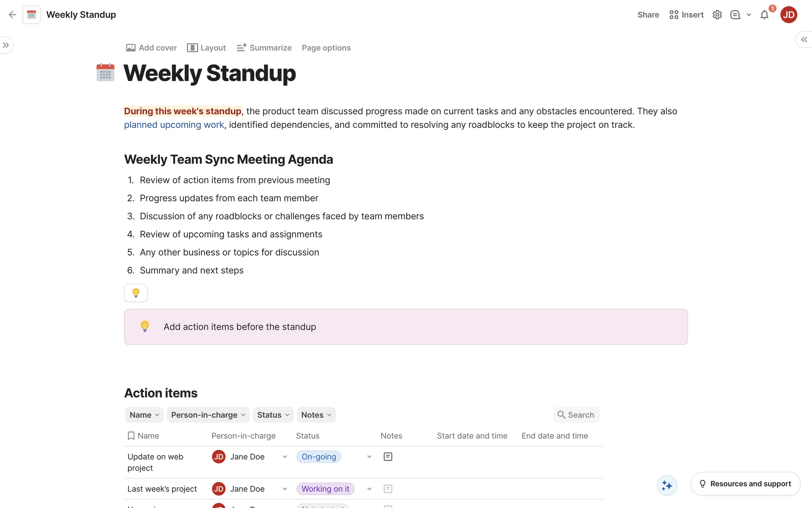
Task: Click the Share button
Action: (648, 15)
